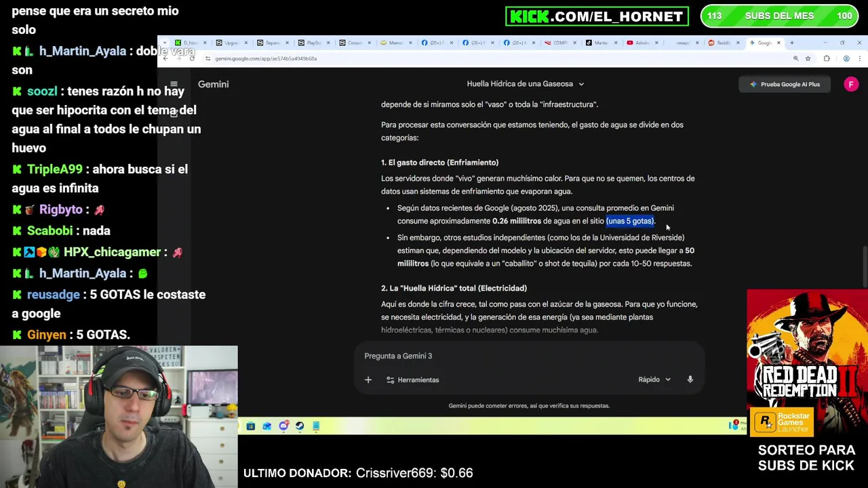Switch to the 'COMPI' browser tab
868x488 pixels.
point(559,43)
